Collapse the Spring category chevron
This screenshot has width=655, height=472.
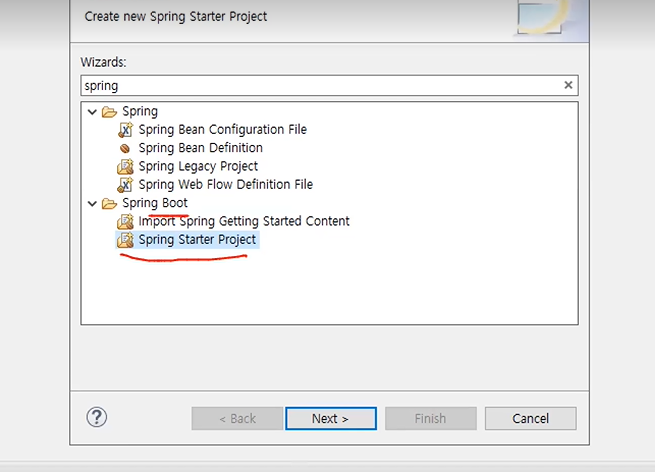(92, 112)
